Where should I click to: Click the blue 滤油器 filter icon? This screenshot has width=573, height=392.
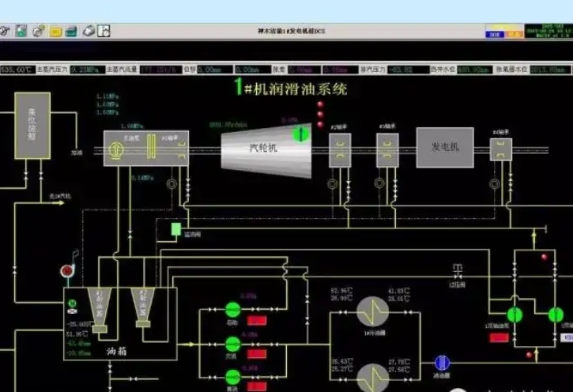click(x=442, y=362)
